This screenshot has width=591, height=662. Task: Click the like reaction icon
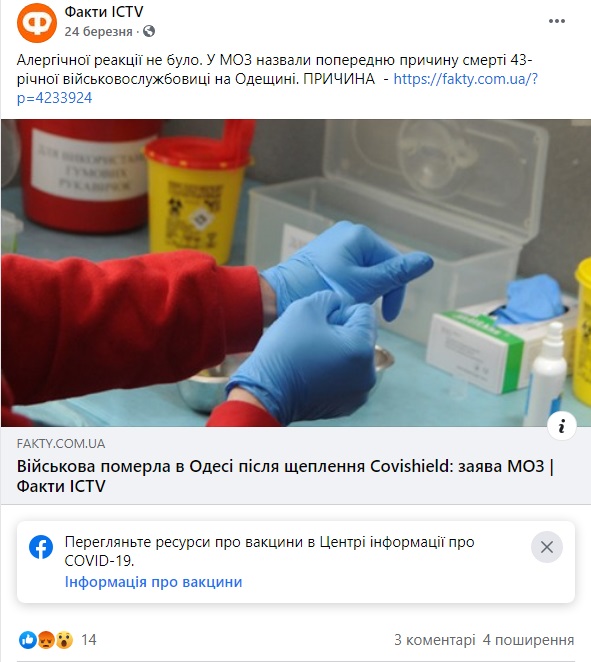tap(28, 640)
